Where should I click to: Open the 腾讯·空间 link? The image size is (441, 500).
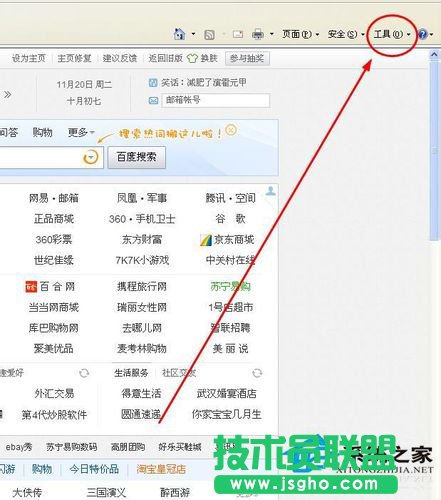[230, 198]
